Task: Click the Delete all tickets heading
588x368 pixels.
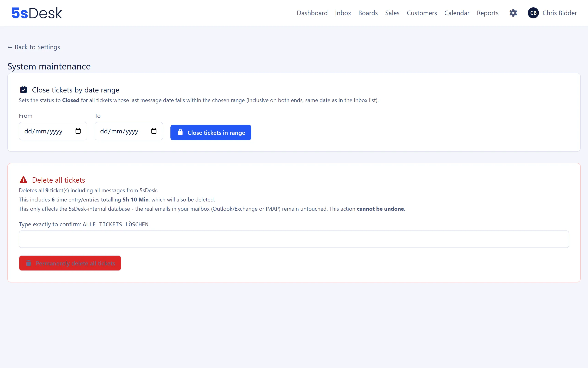Action: click(x=58, y=180)
